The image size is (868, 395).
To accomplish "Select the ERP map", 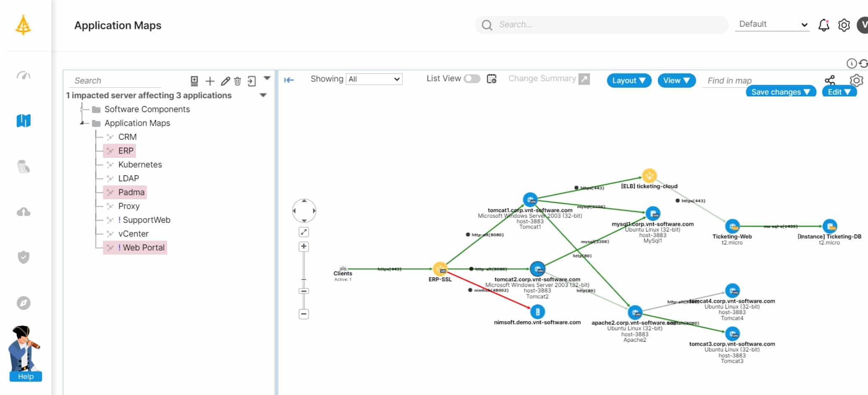I will click(x=119, y=151).
